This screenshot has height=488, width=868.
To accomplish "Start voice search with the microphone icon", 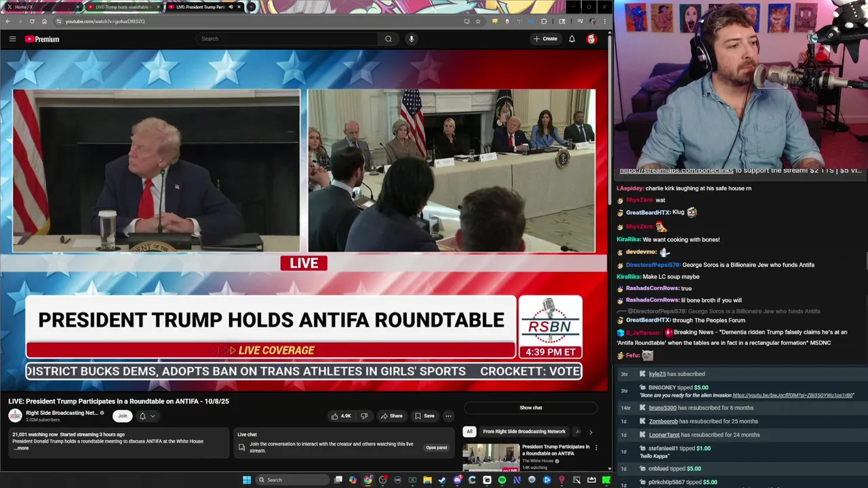I will pos(411,39).
